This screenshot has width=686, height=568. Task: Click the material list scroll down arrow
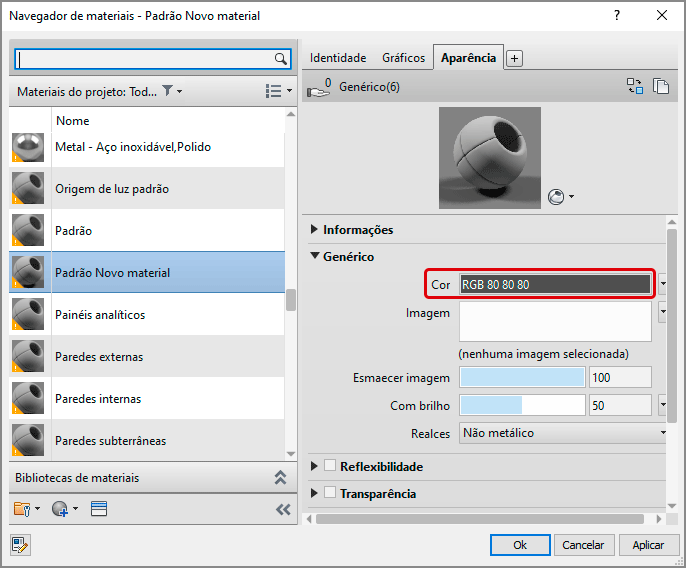[290, 454]
